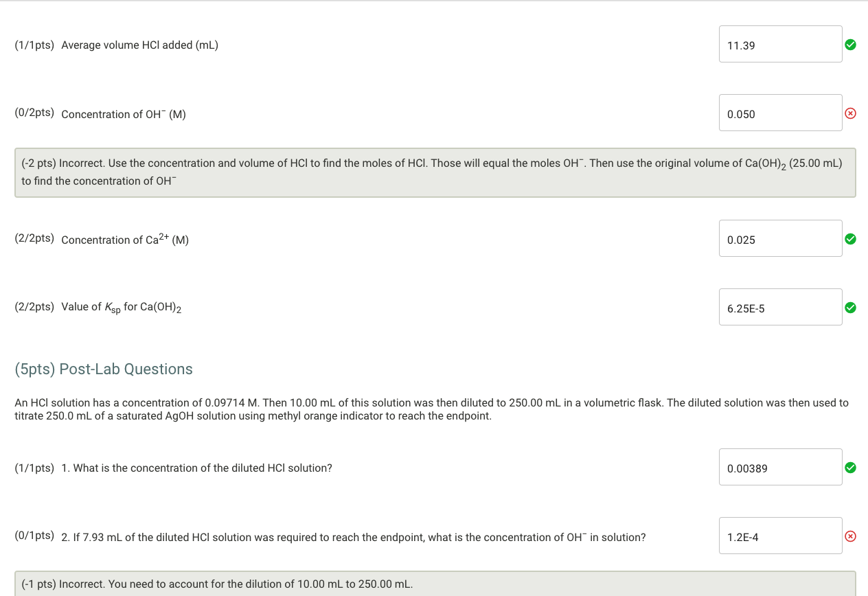Click the -1 pts dilution feedback message
868x596 pixels.
(435, 584)
